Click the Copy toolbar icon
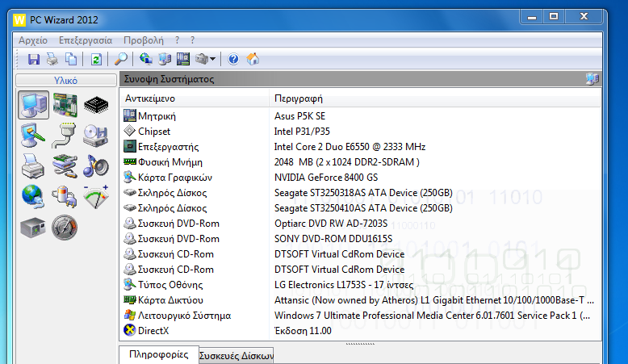628x364 pixels. point(71,59)
